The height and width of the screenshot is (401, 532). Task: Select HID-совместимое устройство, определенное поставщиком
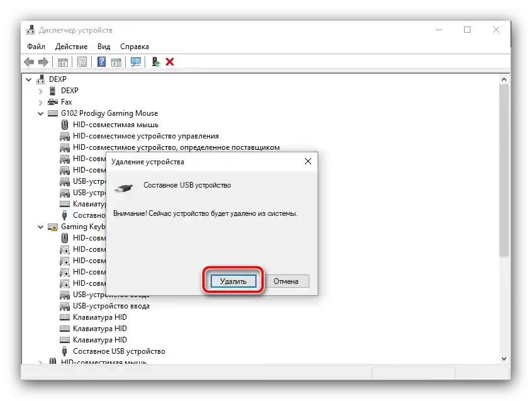coord(177,147)
